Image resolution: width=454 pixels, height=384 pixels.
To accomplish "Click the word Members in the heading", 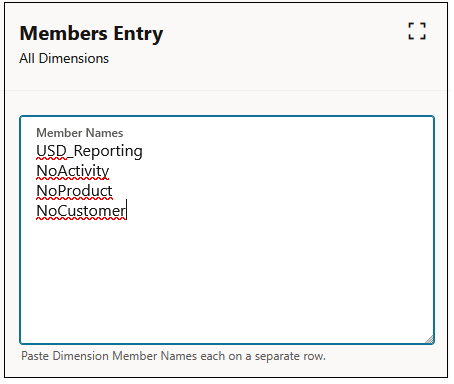I will [64, 33].
